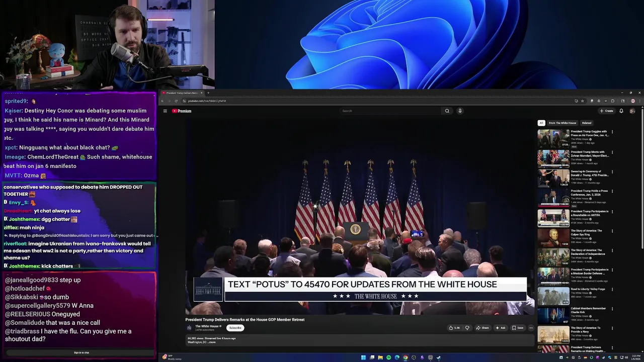Open the Roundtable on ANTIFA thumbnail
644x362 pixels.
tap(553, 218)
